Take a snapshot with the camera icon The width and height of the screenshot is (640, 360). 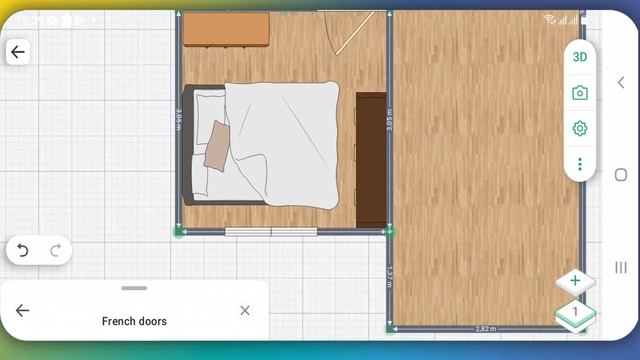coord(580,93)
